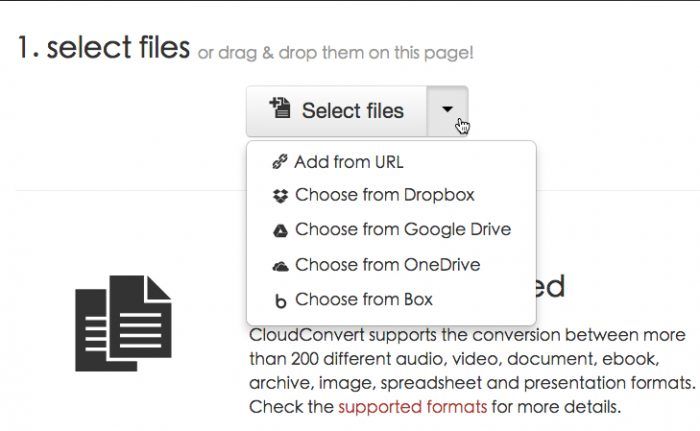Pick the Choose from Dropbox menu entry
700x431 pixels.
click(384, 195)
